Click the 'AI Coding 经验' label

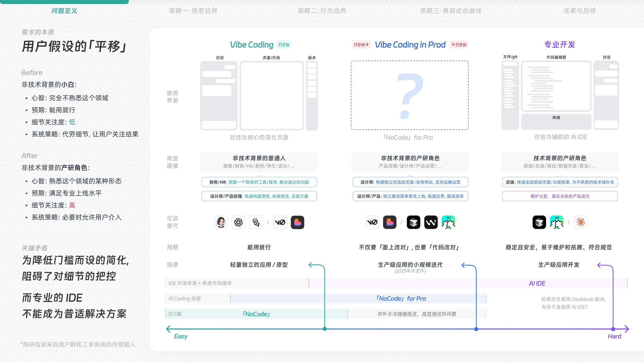pyautogui.click(x=184, y=298)
